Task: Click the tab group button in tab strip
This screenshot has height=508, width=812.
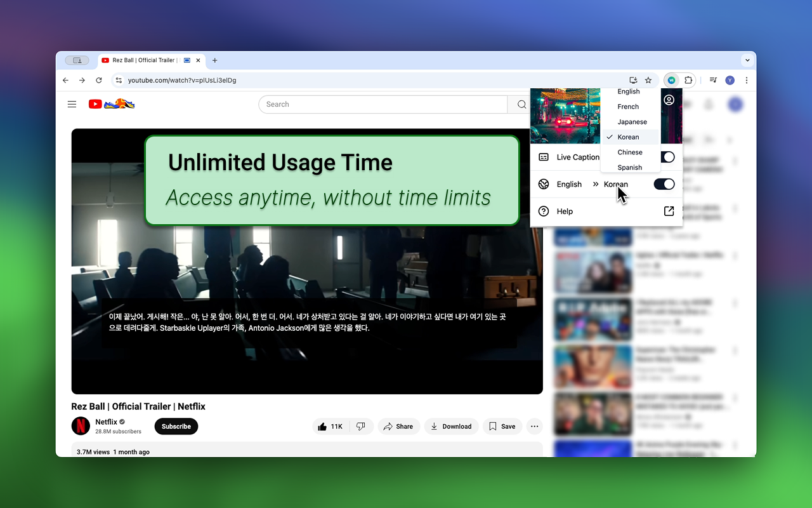Action: [77, 60]
